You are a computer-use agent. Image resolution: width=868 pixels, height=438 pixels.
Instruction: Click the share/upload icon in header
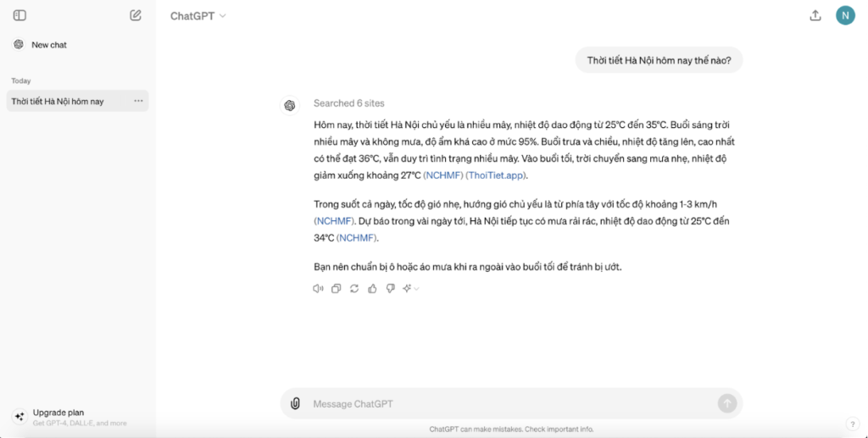point(815,15)
